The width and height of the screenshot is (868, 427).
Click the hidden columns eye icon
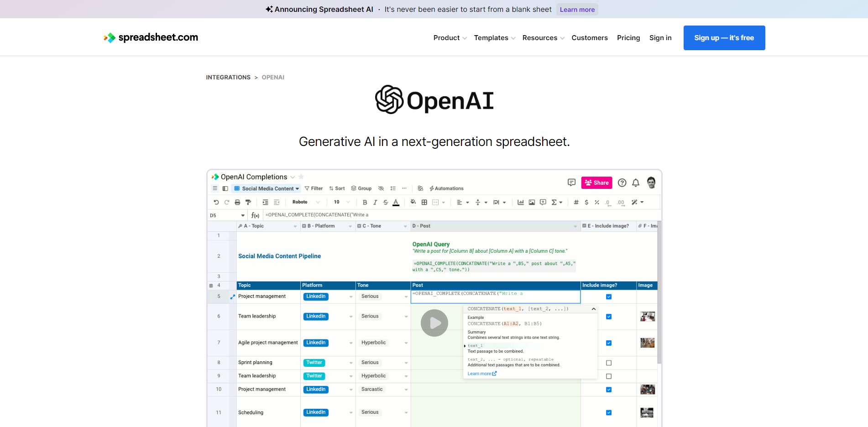pyautogui.click(x=381, y=188)
